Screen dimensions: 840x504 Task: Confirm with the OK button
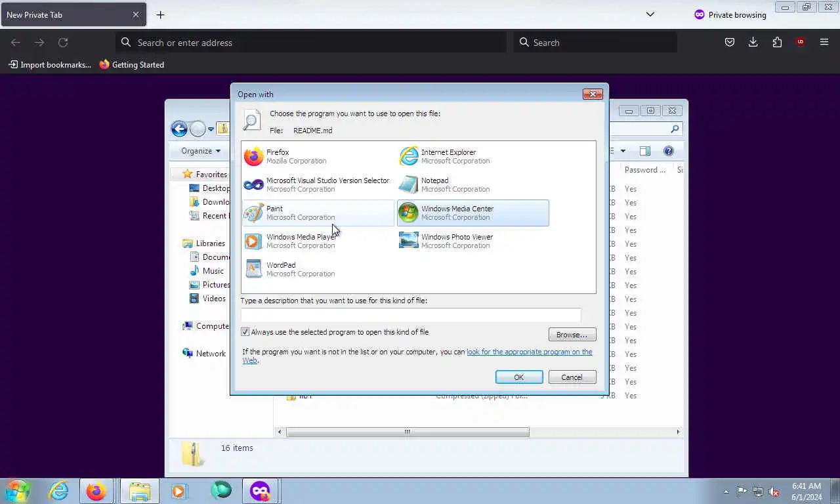pos(518,377)
